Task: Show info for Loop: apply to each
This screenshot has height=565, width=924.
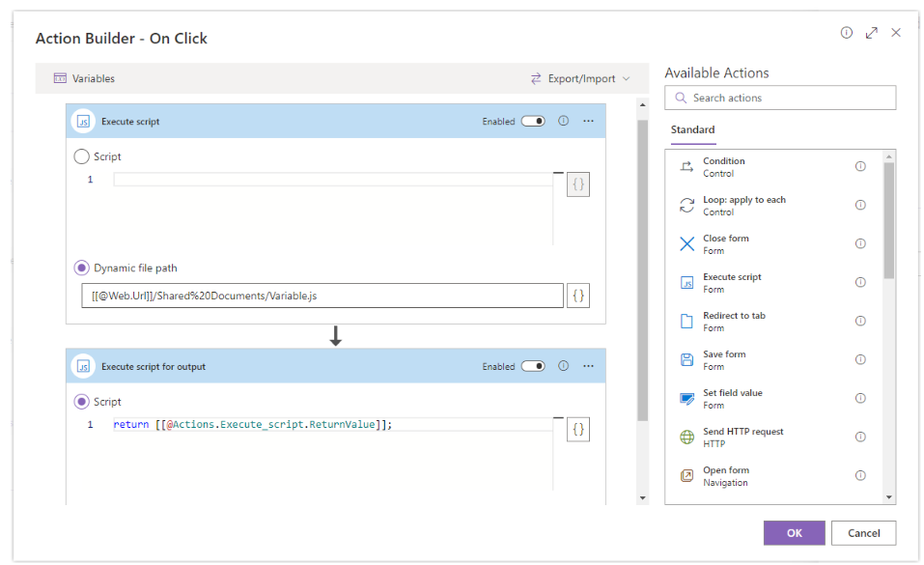Action: (x=860, y=205)
